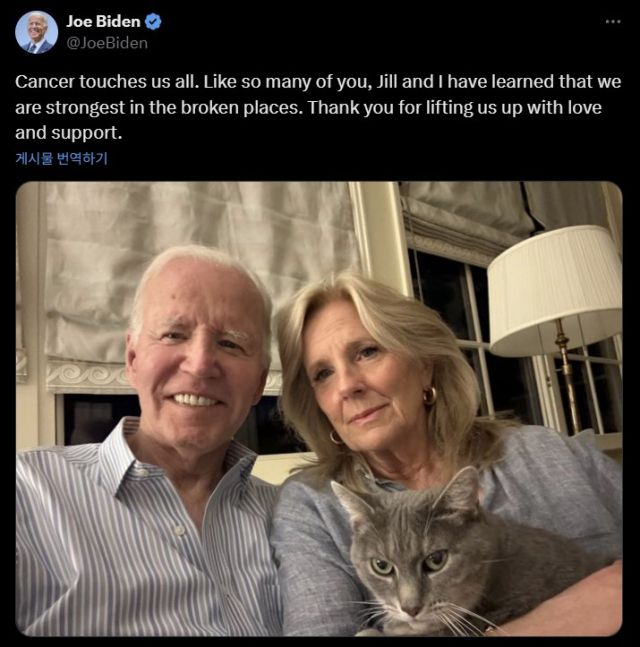Screen dimensions: 640x647
Task: Click the "Joe Biden" display name
Action: [x=103, y=22]
